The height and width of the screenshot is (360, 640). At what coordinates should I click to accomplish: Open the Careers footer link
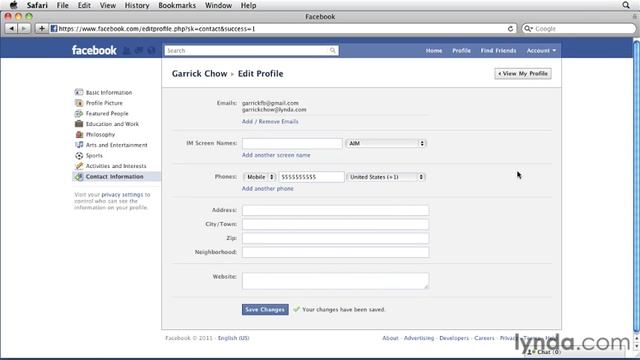pos(484,338)
